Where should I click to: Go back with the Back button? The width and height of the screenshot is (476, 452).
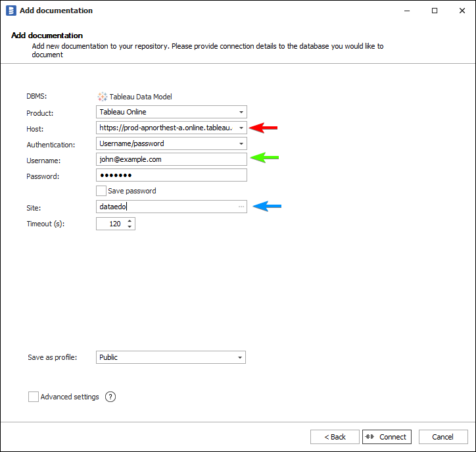click(335, 437)
